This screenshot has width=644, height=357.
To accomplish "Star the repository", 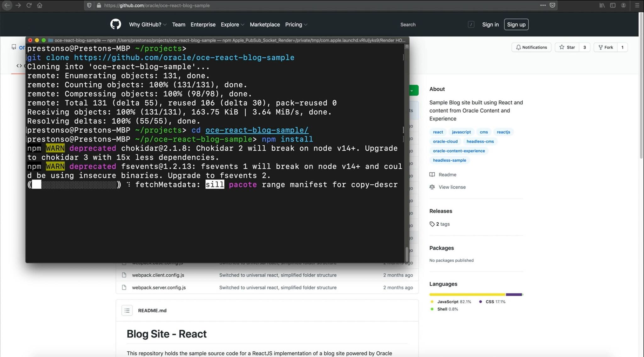I will 567,47.
